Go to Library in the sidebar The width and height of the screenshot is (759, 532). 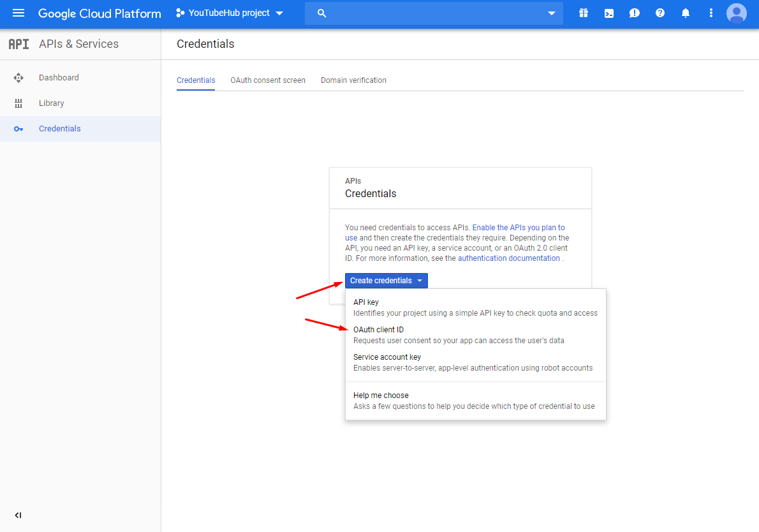pyautogui.click(x=51, y=103)
